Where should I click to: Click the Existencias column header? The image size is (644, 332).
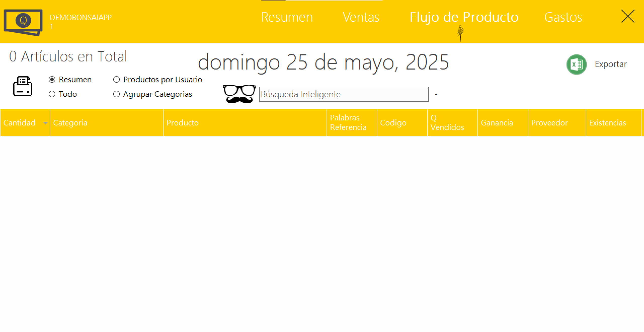pyautogui.click(x=607, y=123)
